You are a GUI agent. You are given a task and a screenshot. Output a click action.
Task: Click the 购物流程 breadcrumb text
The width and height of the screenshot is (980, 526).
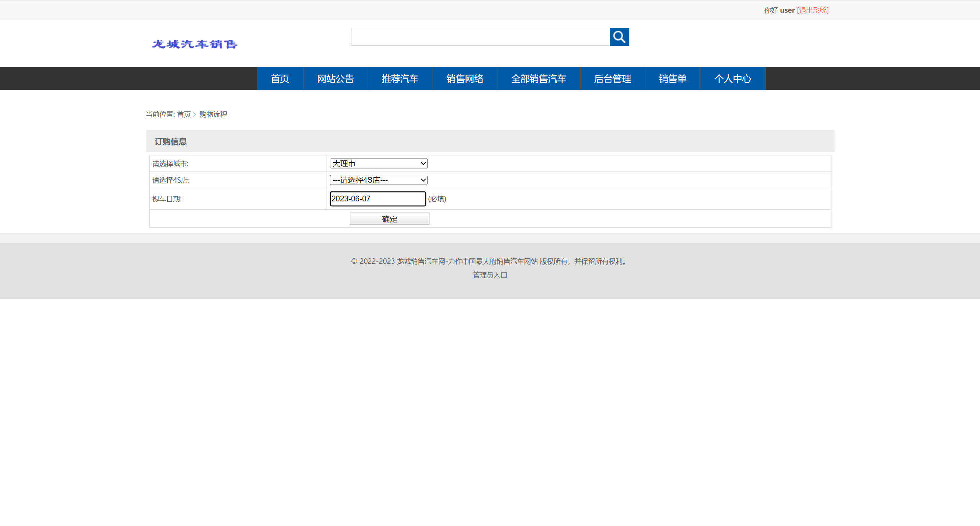point(213,114)
